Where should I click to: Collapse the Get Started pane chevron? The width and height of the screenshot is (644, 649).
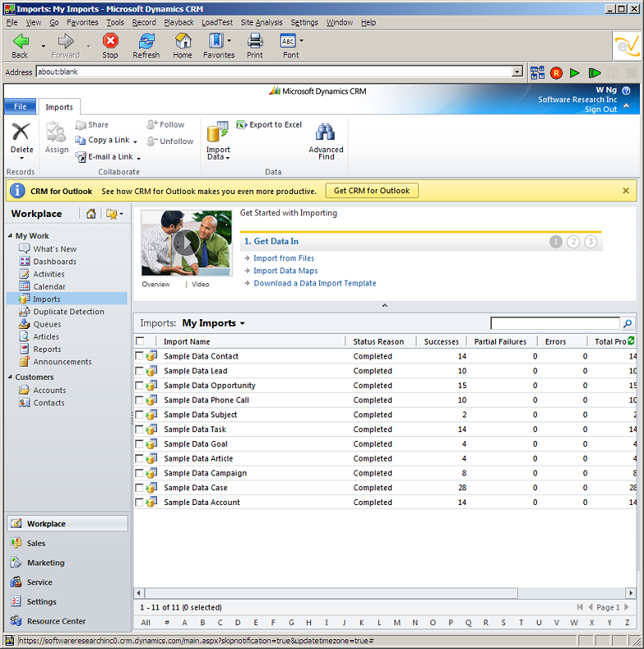[385, 305]
